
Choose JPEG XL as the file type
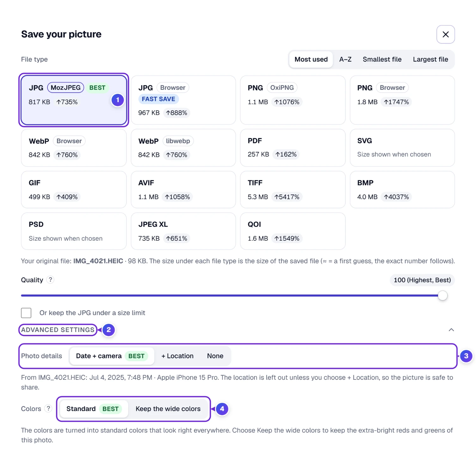(x=183, y=231)
